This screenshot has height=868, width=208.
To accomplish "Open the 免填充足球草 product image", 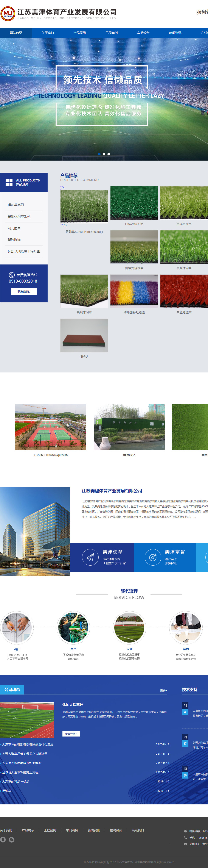I will pos(134,247).
